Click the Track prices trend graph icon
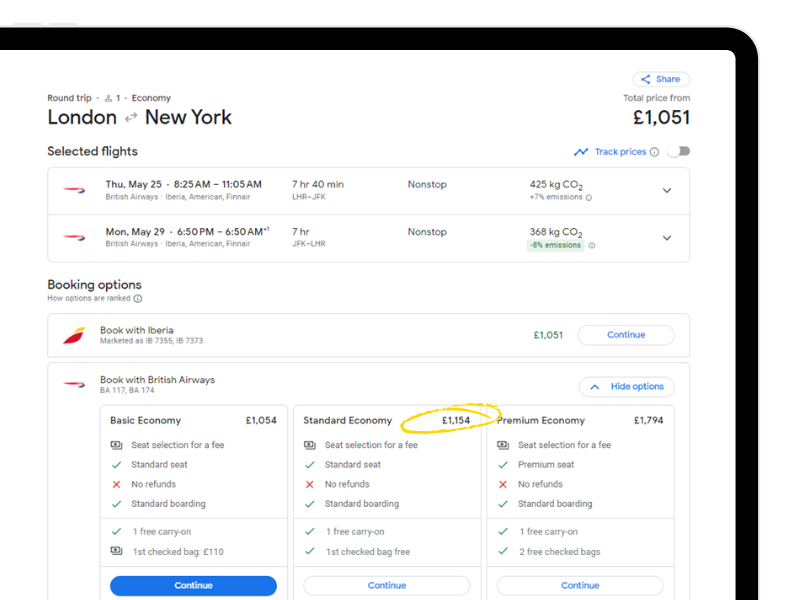The width and height of the screenshot is (800, 600). pos(581,152)
